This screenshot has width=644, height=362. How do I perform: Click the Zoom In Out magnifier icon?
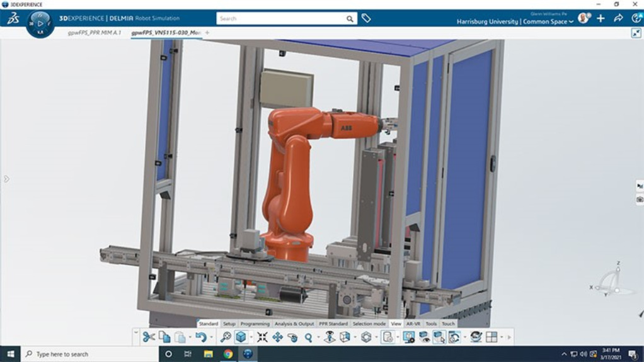(308, 337)
